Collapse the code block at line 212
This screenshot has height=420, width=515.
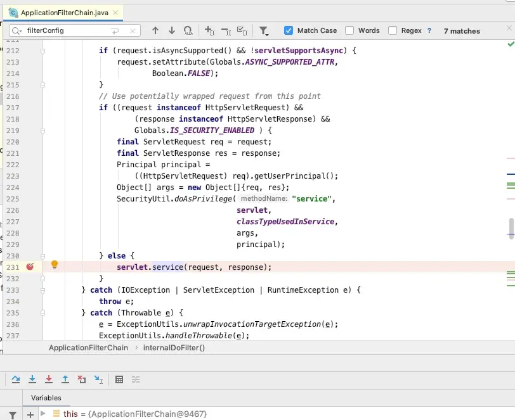[42, 51]
